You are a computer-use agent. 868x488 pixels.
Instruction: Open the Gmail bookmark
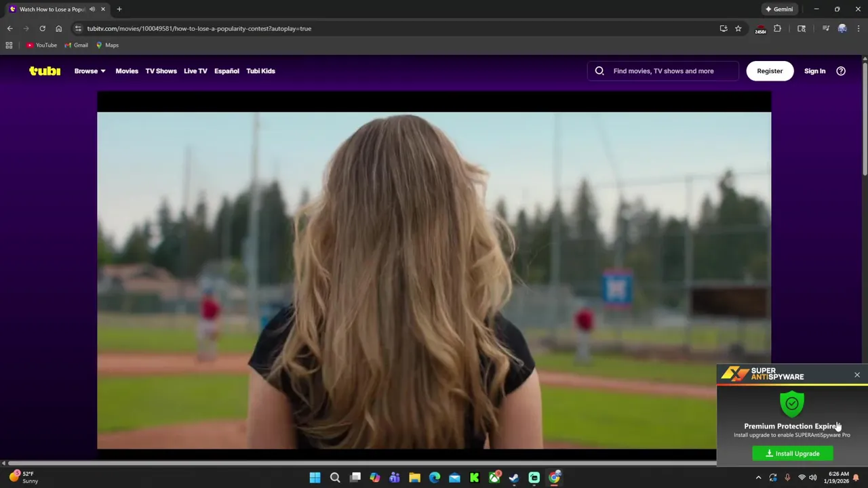[76, 45]
